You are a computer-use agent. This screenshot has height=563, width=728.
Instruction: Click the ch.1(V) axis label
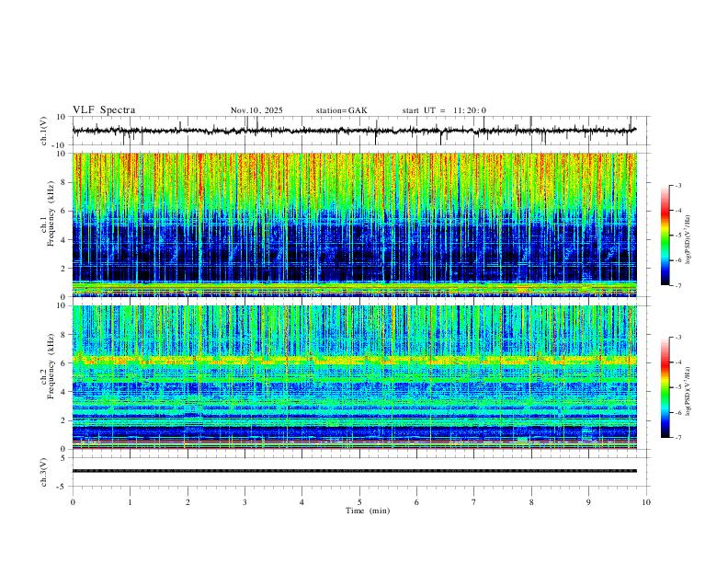point(44,131)
